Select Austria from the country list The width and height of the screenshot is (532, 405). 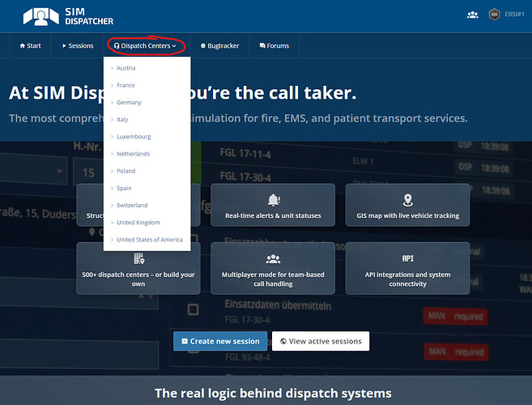pyautogui.click(x=126, y=68)
